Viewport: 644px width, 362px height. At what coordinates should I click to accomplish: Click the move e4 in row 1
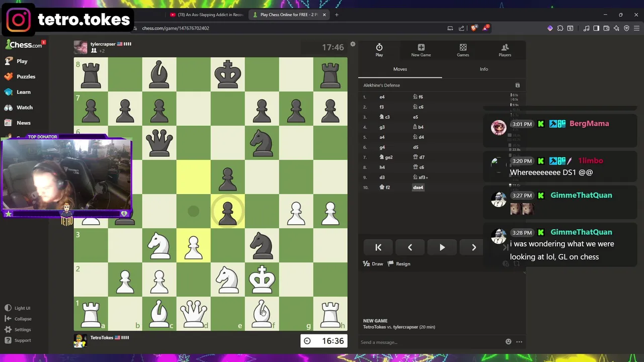(382, 97)
